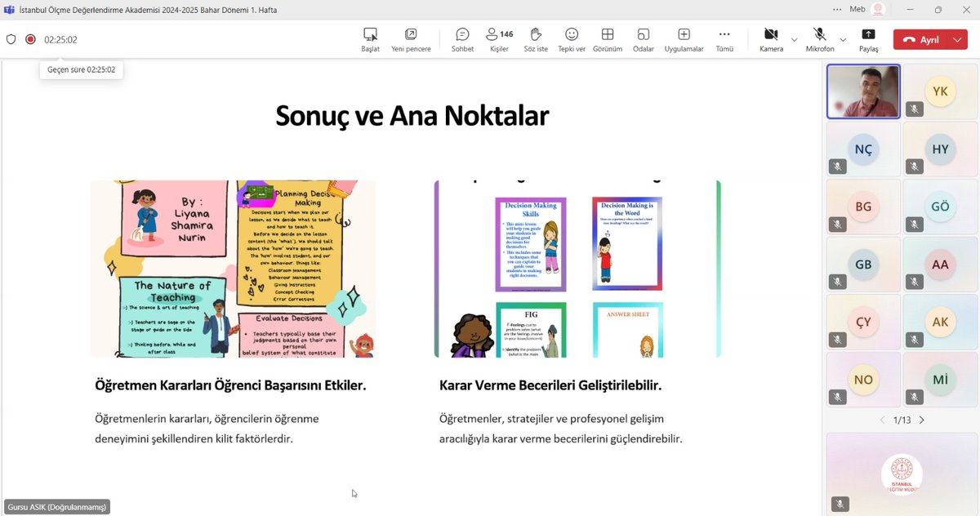Image resolution: width=980 pixels, height=516 pixels.
Task: Open the Sohbet chat panel
Action: coord(462,39)
